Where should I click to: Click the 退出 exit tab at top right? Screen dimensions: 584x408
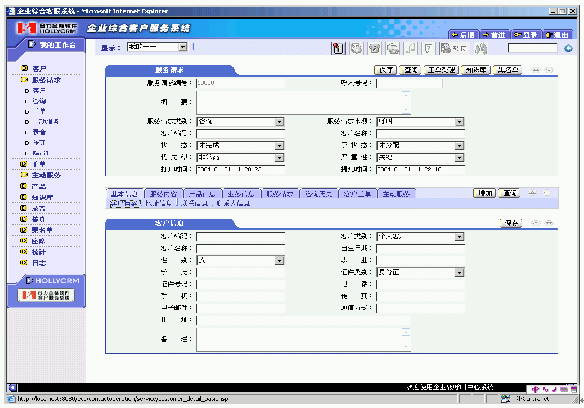point(557,35)
